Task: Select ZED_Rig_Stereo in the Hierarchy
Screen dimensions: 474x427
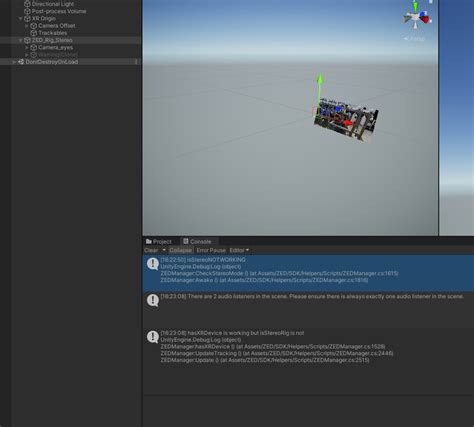Action: point(52,40)
